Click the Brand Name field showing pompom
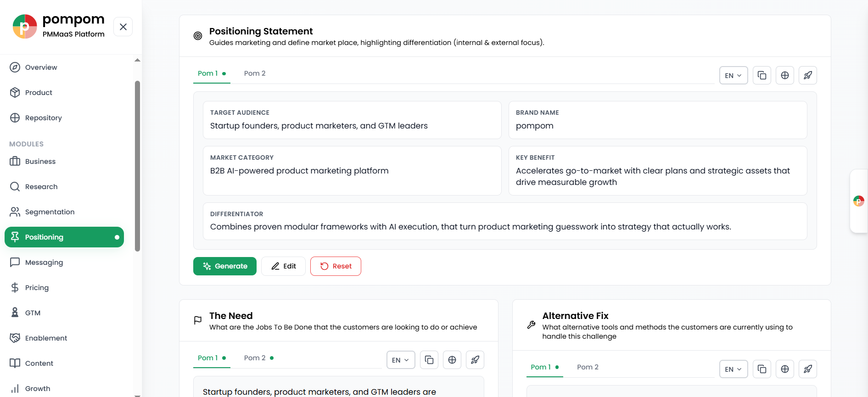868x397 pixels. 658,120
